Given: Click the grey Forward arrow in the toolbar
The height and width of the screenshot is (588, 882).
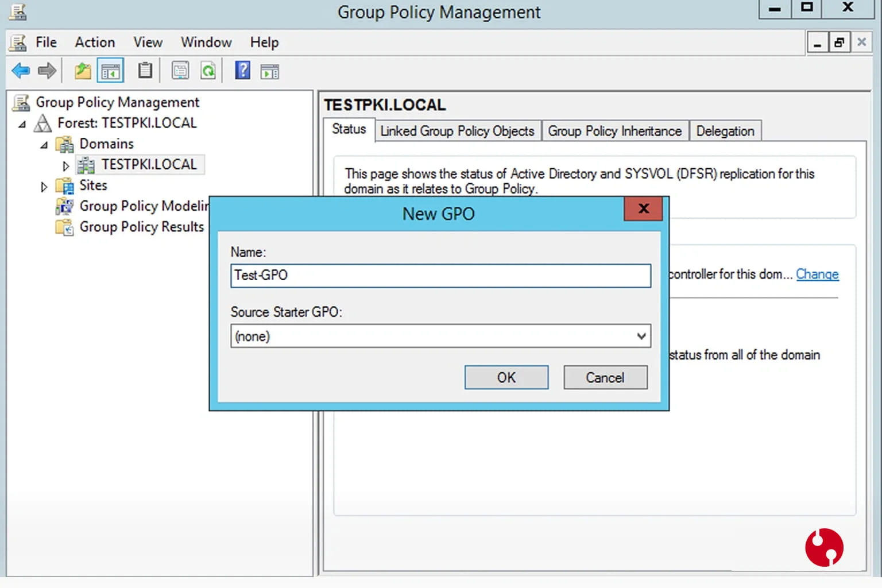Looking at the screenshot, I should click(47, 71).
